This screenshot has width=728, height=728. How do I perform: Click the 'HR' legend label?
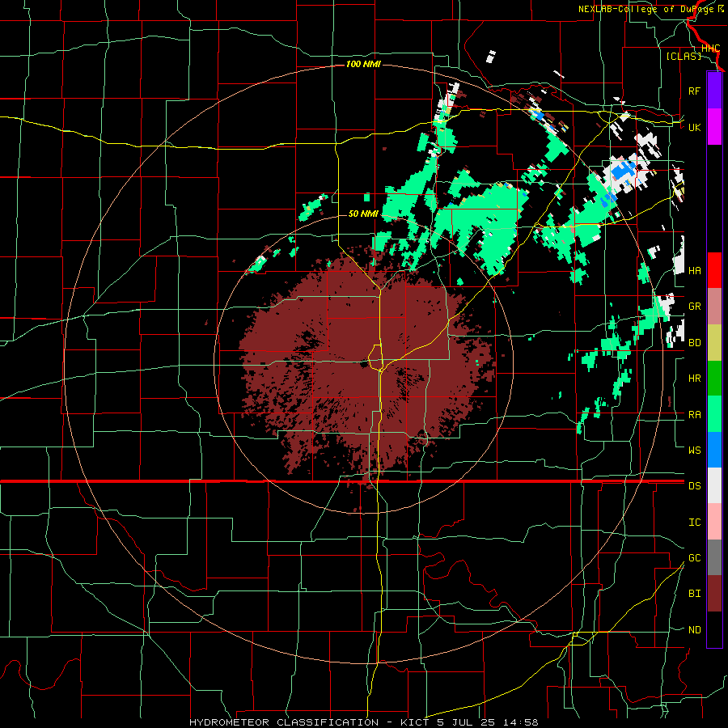694,379
